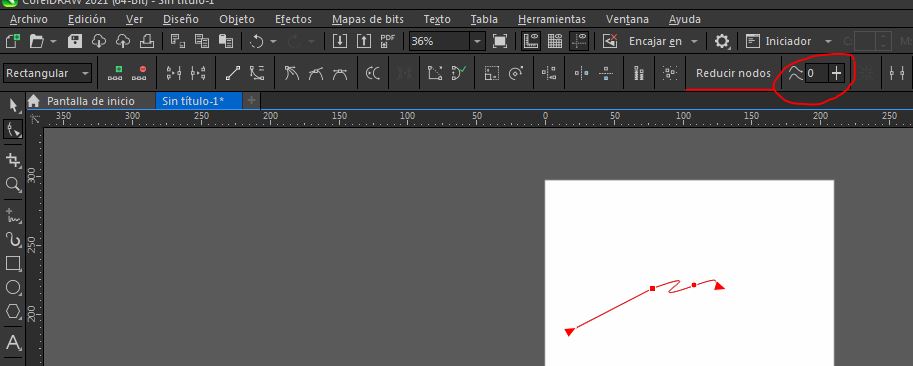This screenshot has height=366, width=913.
Task: Select the Shape (node edit) tool
Action: [13, 129]
